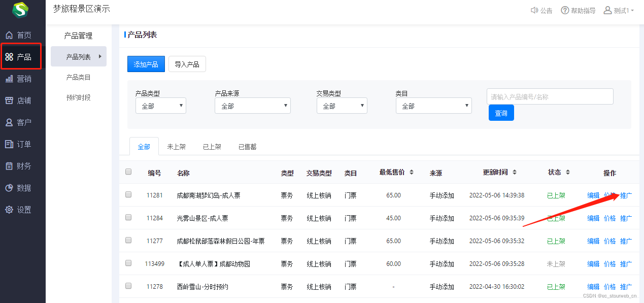Click the 导入产品 button
Screen dimensions: 644x303
pos(187,64)
